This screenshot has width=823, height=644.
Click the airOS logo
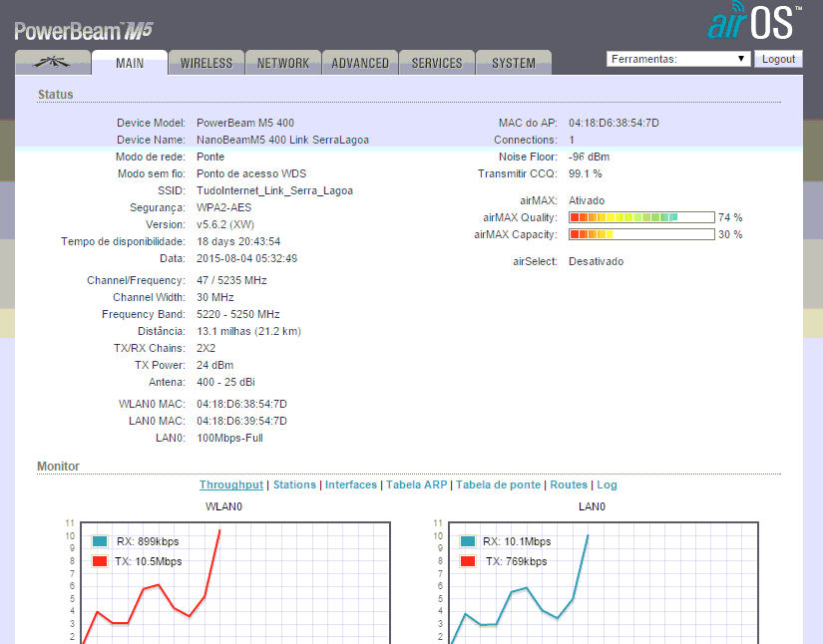pyautogui.click(x=754, y=22)
